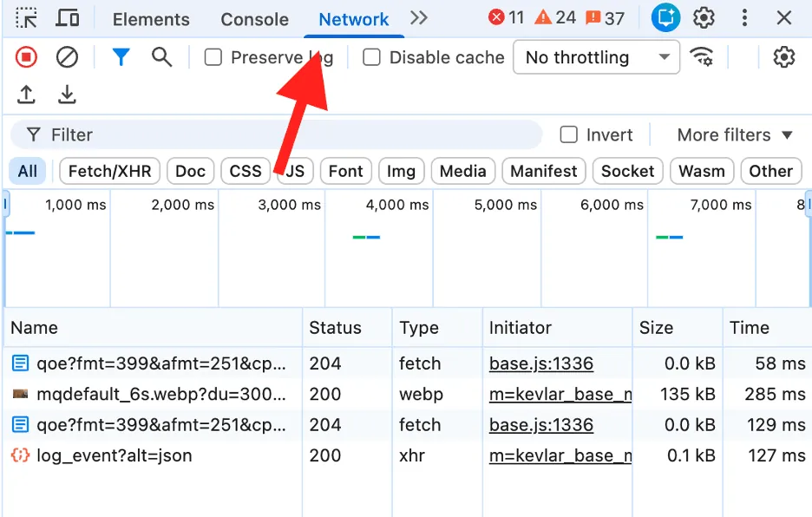The image size is (812, 517).
Task: Expand the More filters dropdown
Action: click(734, 134)
